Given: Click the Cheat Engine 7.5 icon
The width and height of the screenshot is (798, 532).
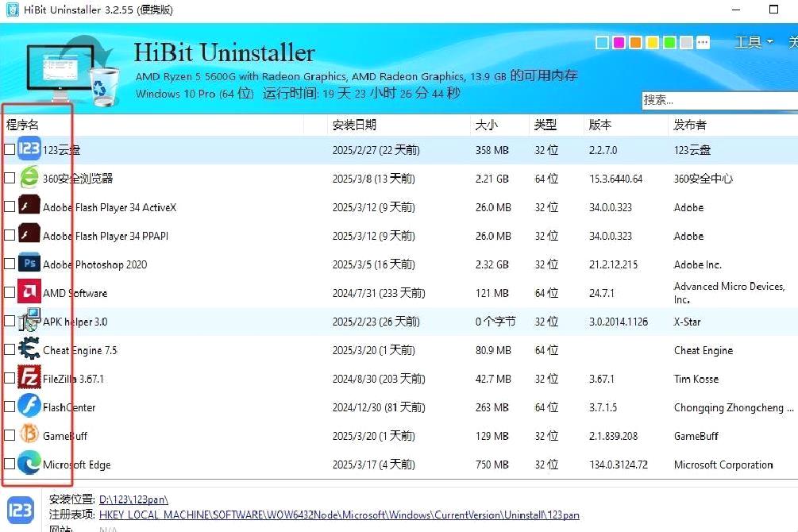Looking at the screenshot, I should [29, 349].
